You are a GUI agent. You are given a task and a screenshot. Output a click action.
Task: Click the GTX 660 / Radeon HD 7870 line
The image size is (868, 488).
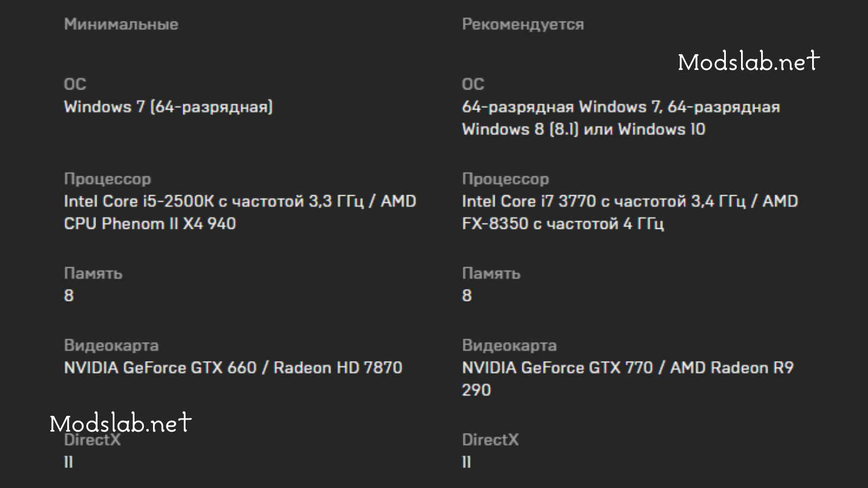pyautogui.click(x=233, y=368)
